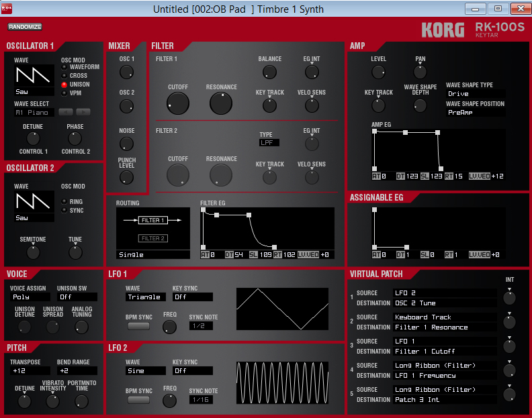
Task: Click the Punch Level knob
Action: coord(126,177)
